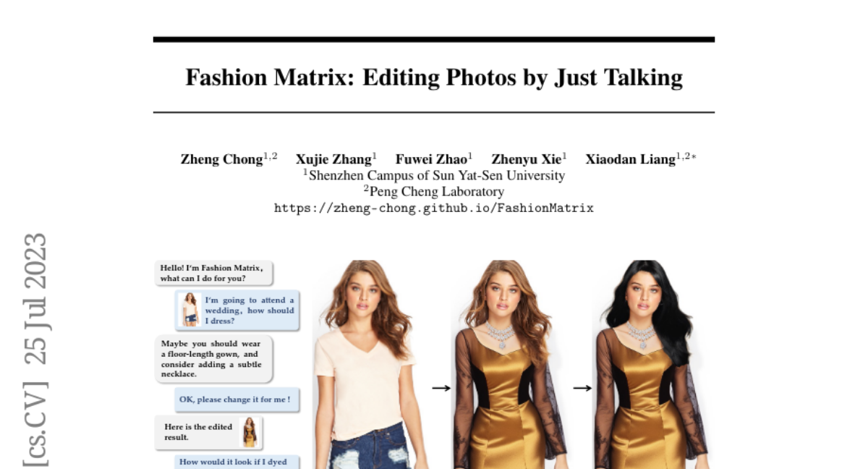This screenshot has height=469, width=868.
Task: Select author name Xiaodan Liang
Action: click(630, 160)
